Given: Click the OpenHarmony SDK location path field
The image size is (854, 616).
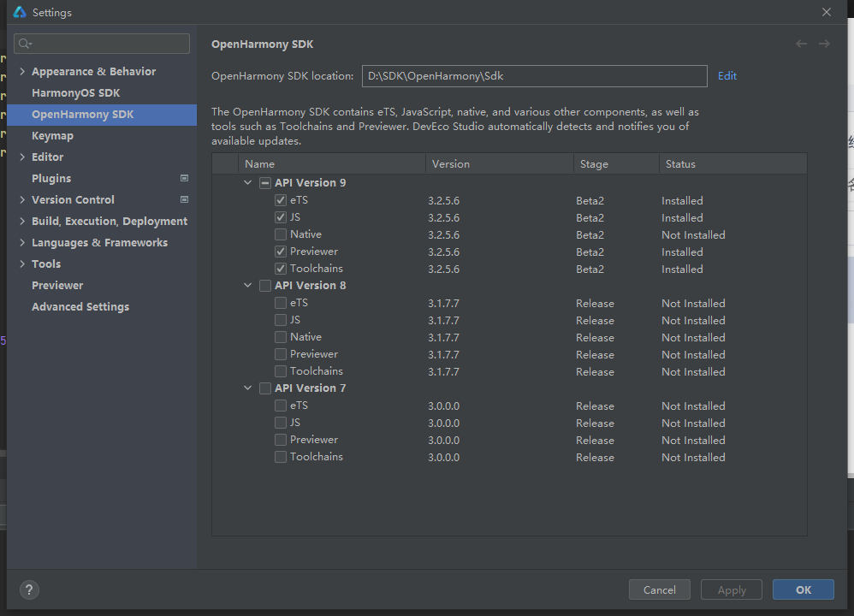Looking at the screenshot, I should tap(534, 75).
